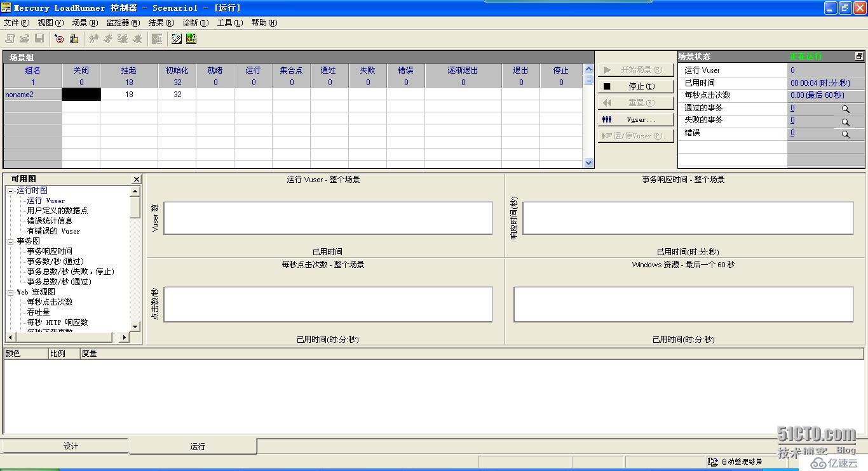This screenshot has height=471, width=868.
Task: Collapse the Web 资源图 tree node
Action: 10,292
